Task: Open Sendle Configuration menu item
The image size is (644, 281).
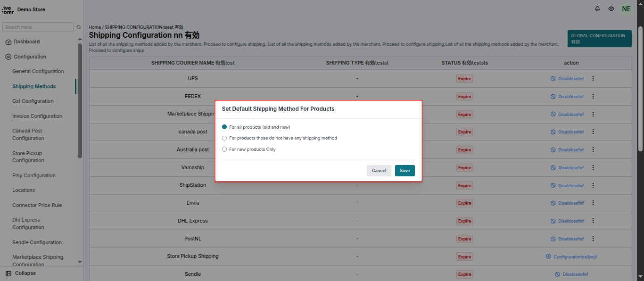Action: pos(37,242)
